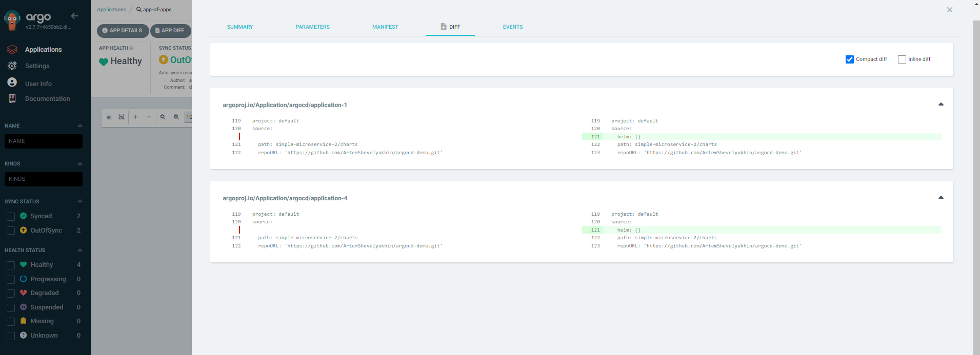Click the minus collapse-nodes icon

click(149, 117)
